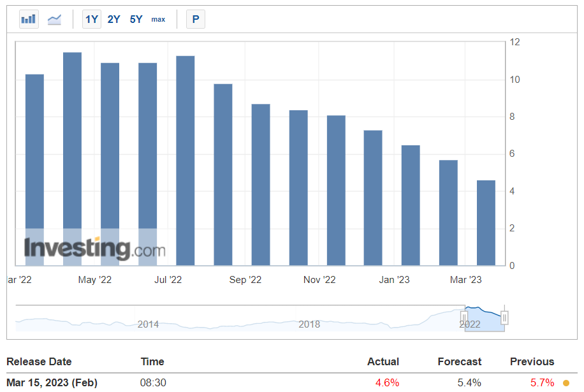Select the 2Y time range

pyautogui.click(x=113, y=19)
